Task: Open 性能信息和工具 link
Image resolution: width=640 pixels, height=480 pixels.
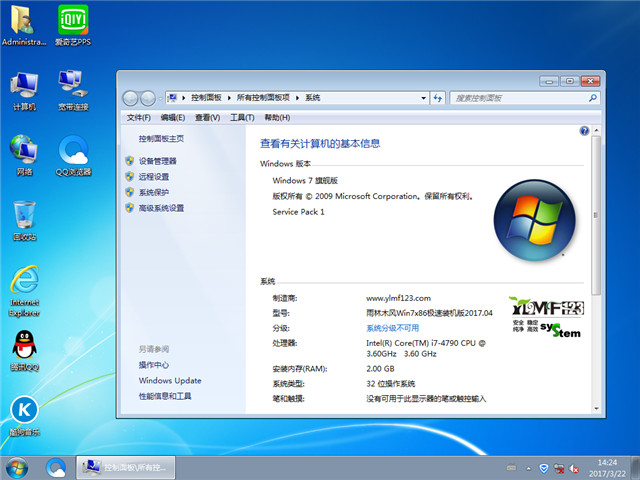Action: (165, 396)
